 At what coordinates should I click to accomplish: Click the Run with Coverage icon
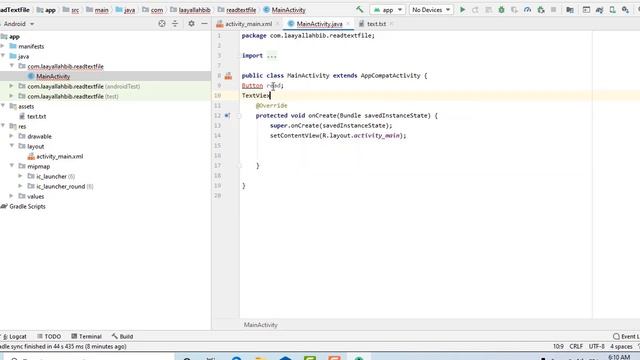coord(514,9)
